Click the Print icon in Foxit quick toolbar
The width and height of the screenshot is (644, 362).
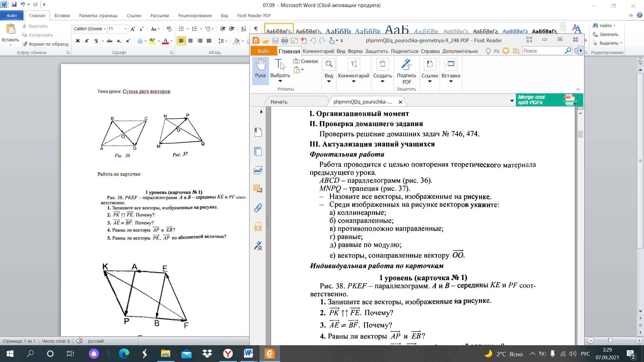click(x=285, y=41)
